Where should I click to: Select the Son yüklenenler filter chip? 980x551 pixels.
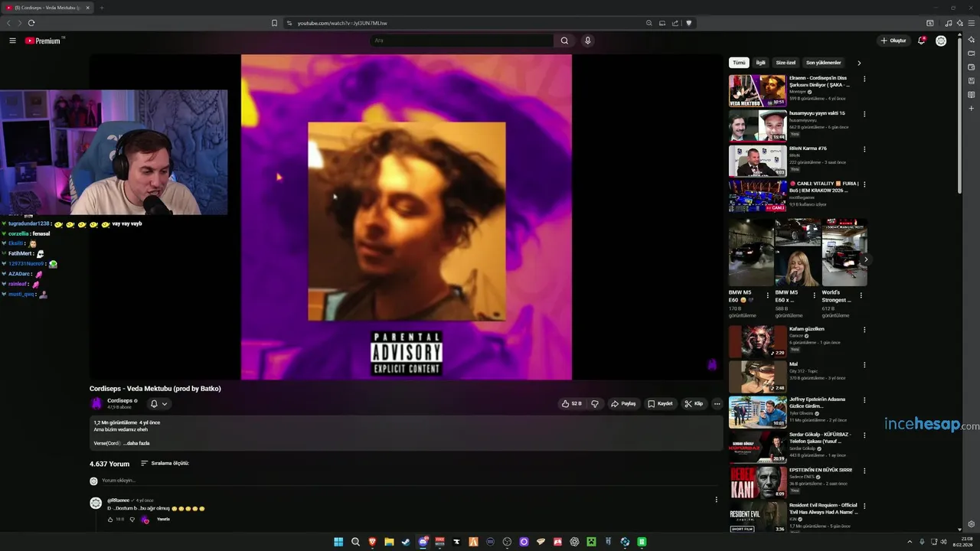[x=824, y=63]
